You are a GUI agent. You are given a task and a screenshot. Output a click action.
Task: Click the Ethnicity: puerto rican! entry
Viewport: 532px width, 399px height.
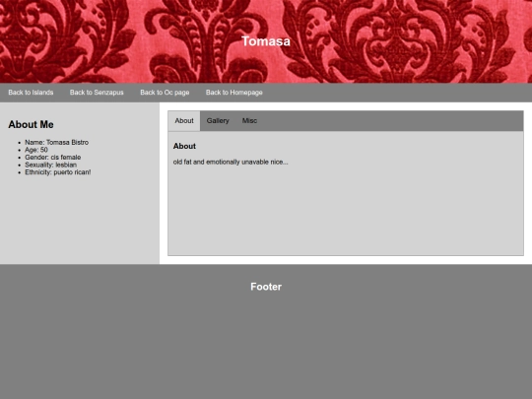coord(58,172)
